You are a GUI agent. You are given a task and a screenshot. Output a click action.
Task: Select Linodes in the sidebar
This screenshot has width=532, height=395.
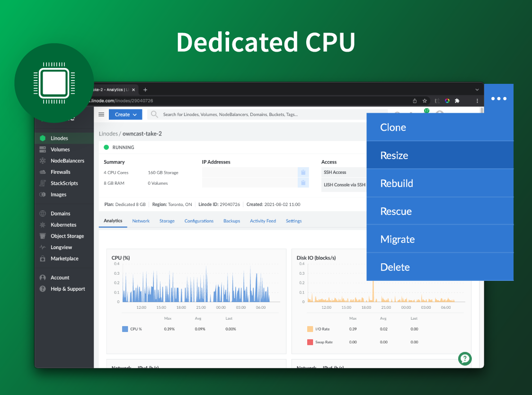click(60, 138)
